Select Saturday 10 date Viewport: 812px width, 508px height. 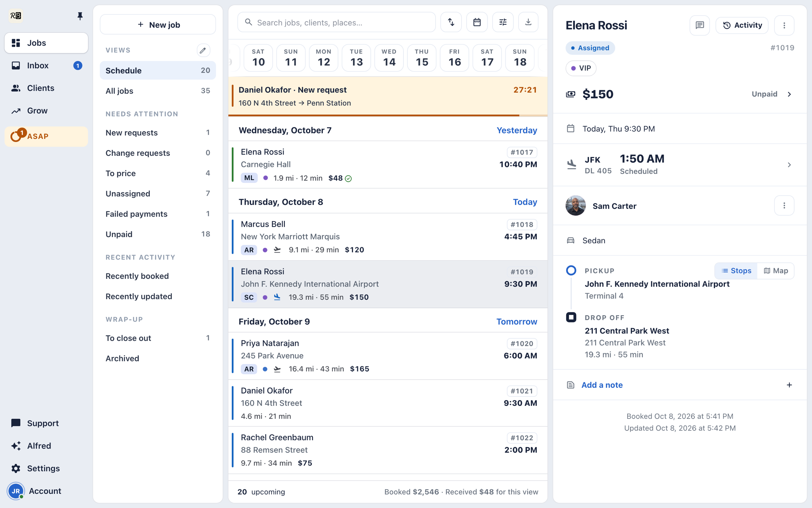click(x=258, y=58)
